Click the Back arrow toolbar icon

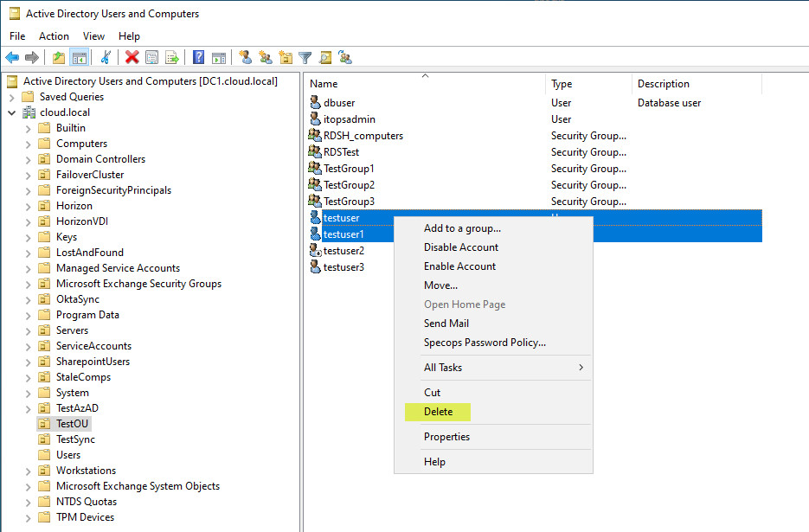(12, 57)
